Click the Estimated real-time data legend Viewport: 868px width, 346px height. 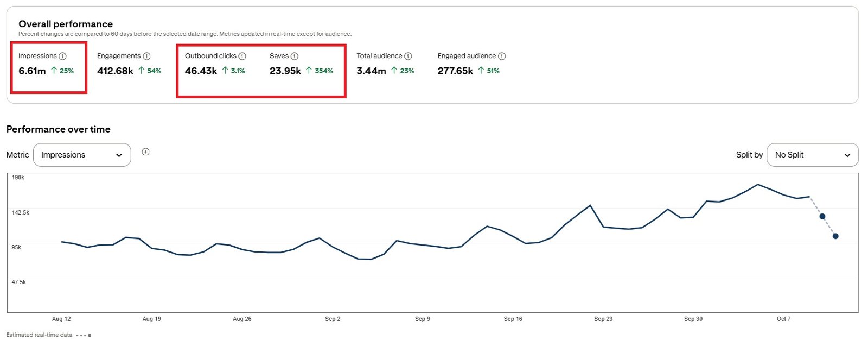coord(39,335)
